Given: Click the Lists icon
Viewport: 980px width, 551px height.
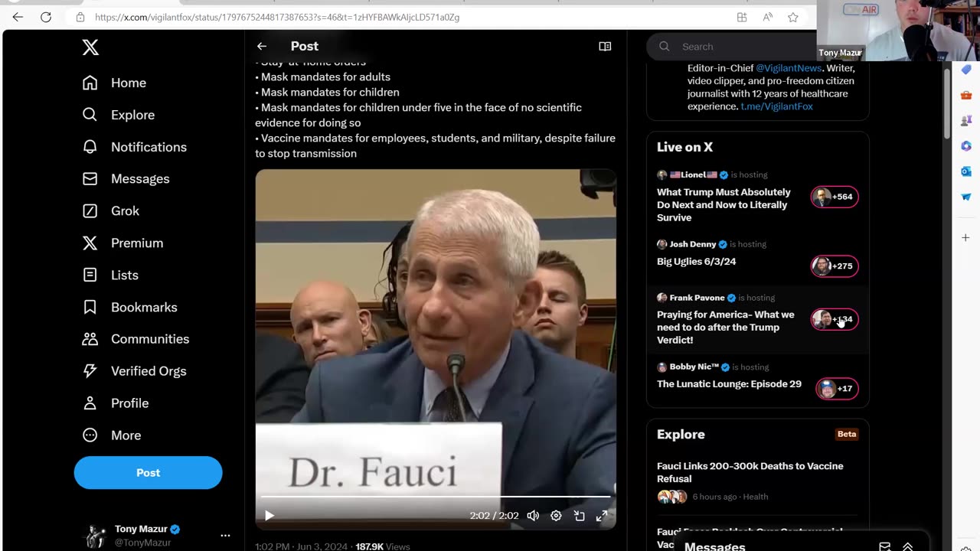Looking at the screenshot, I should coord(90,275).
